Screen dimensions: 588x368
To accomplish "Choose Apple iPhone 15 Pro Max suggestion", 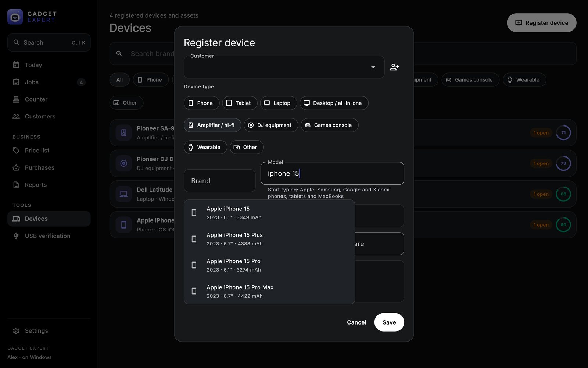I will (x=269, y=291).
